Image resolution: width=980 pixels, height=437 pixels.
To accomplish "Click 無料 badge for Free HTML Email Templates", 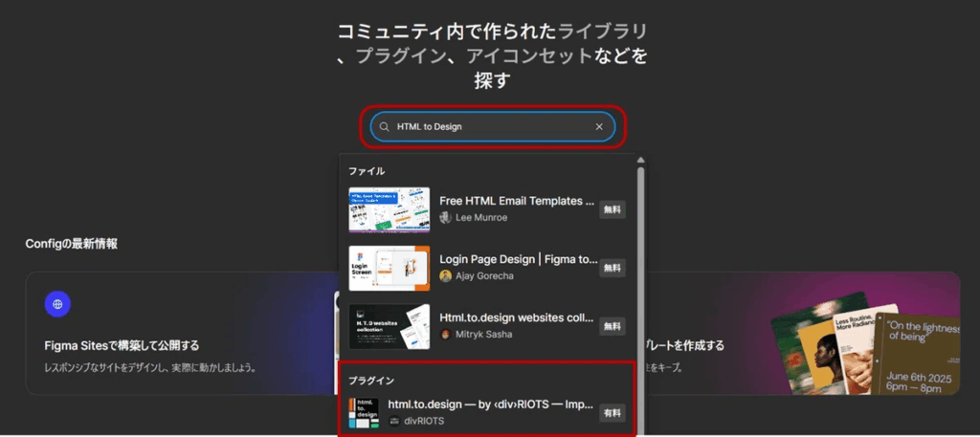I will point(612,209).
